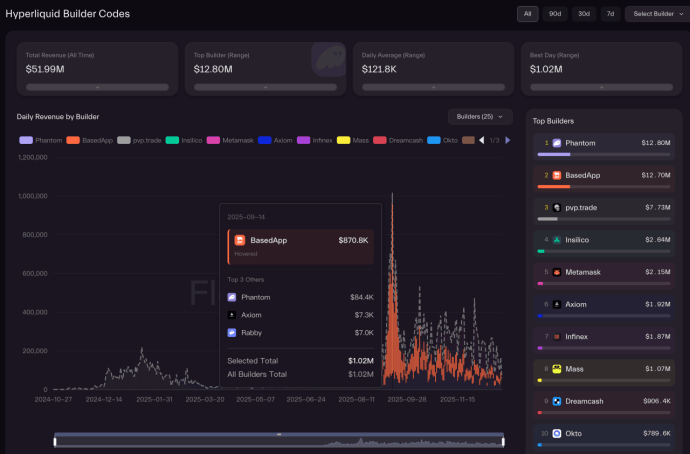Click the pvp.trade icon in Top Builders
This screenshot has width=690, height=454.
click(x=555, y=207)
